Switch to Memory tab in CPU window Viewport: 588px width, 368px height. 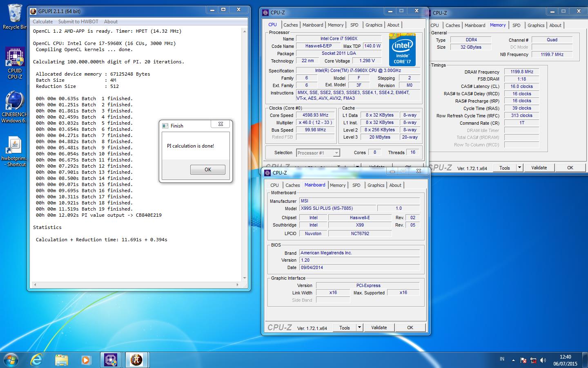[x=336, y=25]
